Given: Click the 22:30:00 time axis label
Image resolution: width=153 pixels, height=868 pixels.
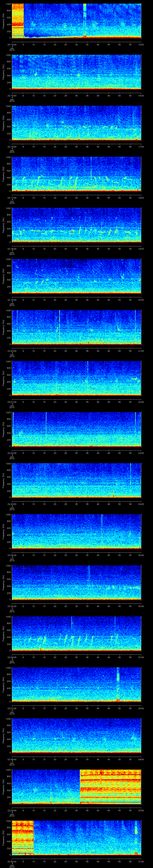Looking at the screenshot, I should [12, 861].
